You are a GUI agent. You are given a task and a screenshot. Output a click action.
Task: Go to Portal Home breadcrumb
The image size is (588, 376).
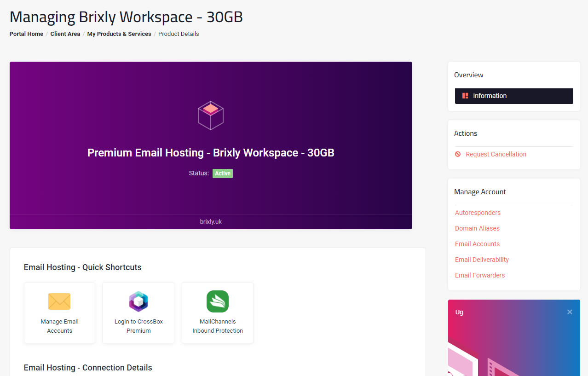pyautogui.click(x=26, y=34)
